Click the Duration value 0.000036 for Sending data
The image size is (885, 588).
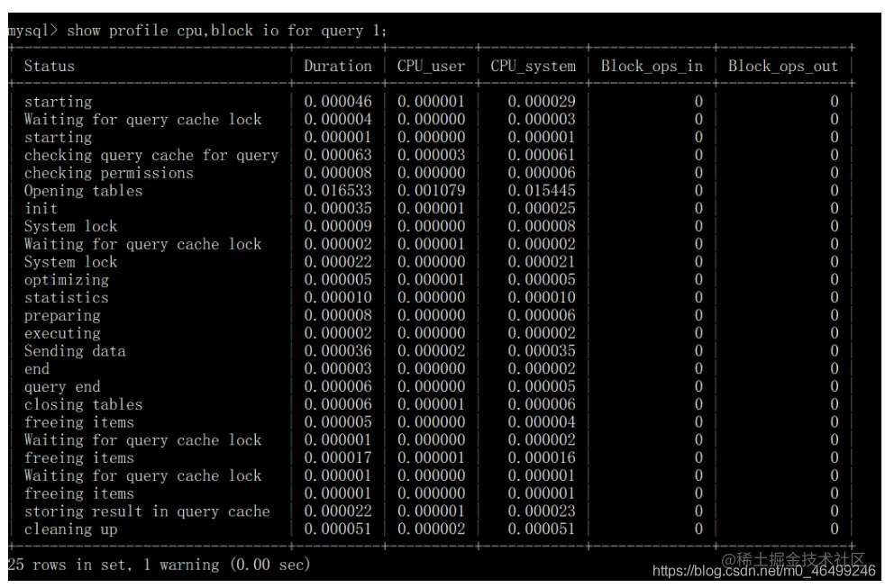pos(338,350)
